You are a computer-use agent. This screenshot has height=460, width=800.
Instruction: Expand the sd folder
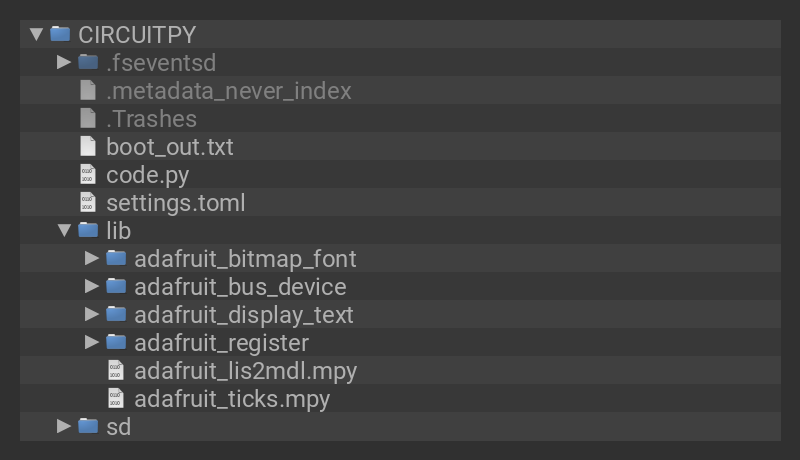pos(64,426)
